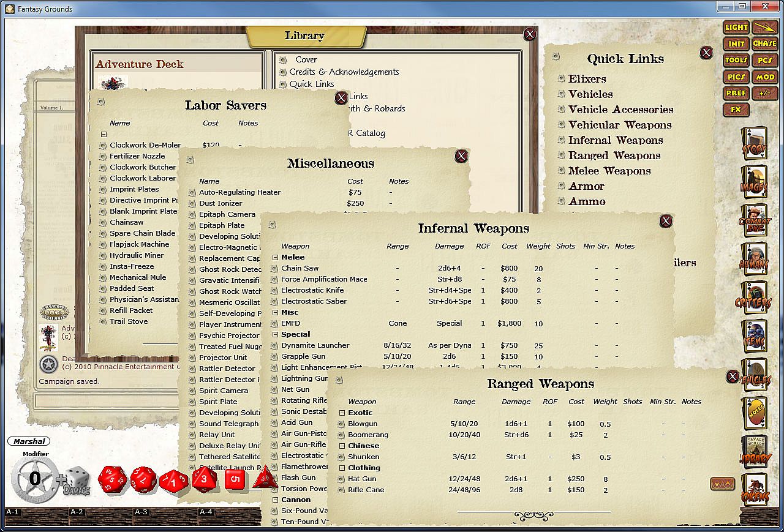Open Vehicular Weapons in Quick Links
This screenshot has height=532, width=784.
pyautogui.click(x=620, y=125)
